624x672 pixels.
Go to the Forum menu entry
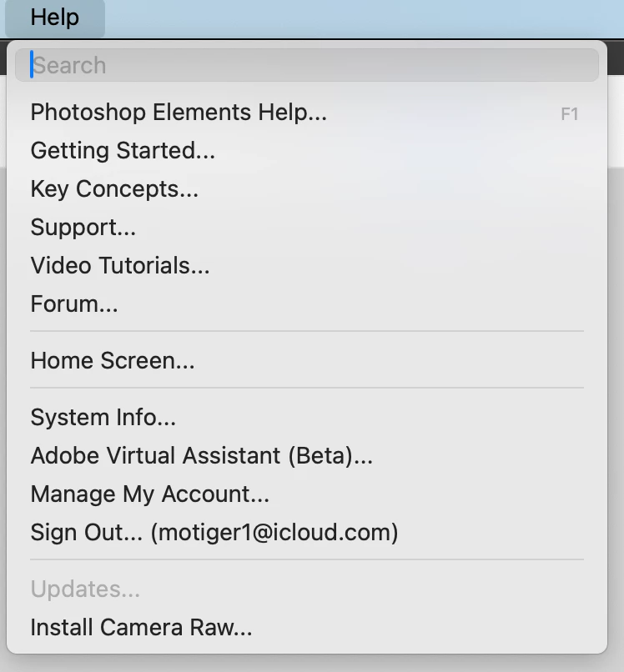[x=307, y=303]
